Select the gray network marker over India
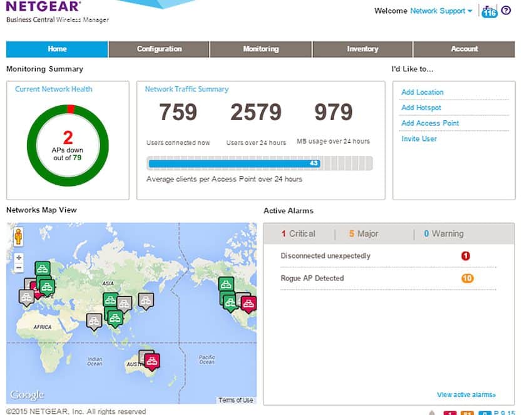Screen dimensions: 532x415 click(x=94, y=322)
